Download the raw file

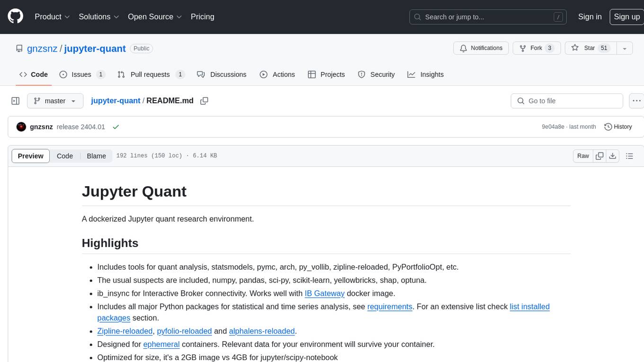click(x=613, y=156)
